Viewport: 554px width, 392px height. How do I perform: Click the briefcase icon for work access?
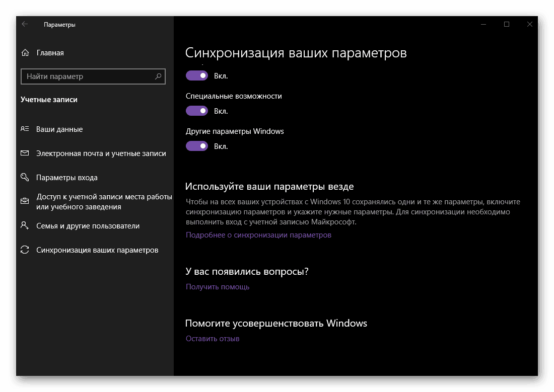pos(25,201)
